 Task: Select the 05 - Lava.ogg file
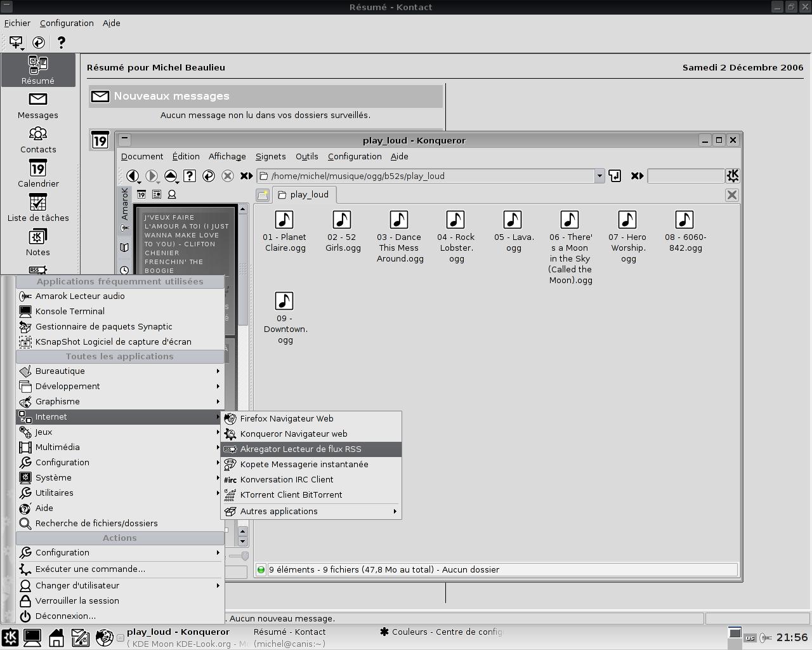[x=513, y=232]
